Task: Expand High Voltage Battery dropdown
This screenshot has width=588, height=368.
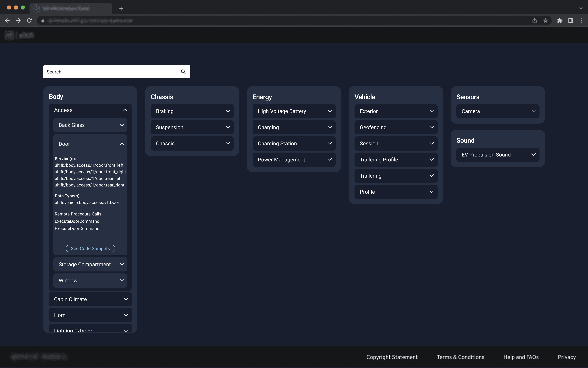Action: coord(329,111)
